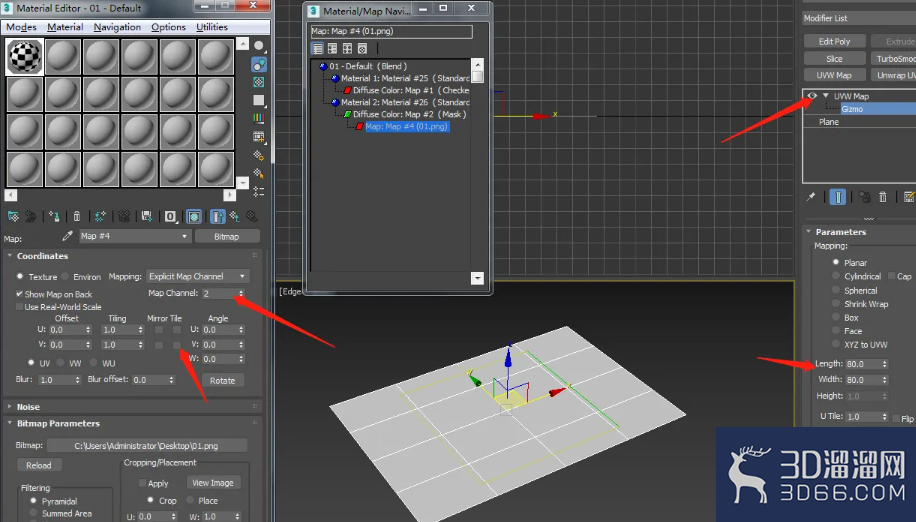
Task: Click Remove Modifier trash icon in stack
Action: tap(883, 197)
